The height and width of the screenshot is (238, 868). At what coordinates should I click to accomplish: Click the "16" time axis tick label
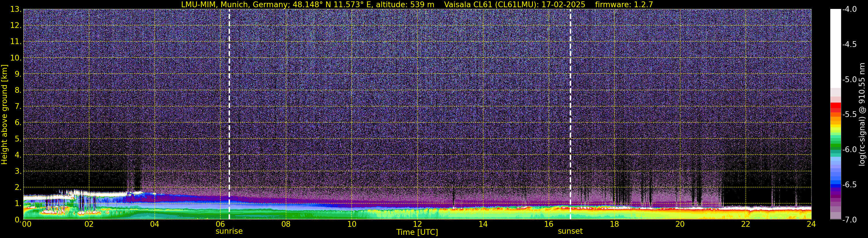pyautogui.click(x=549, y=224)
